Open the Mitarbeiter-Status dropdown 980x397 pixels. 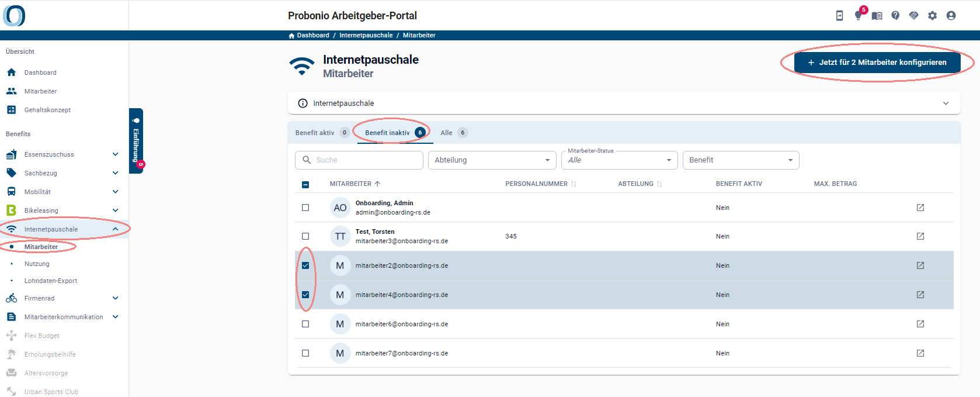pos(620,160)
